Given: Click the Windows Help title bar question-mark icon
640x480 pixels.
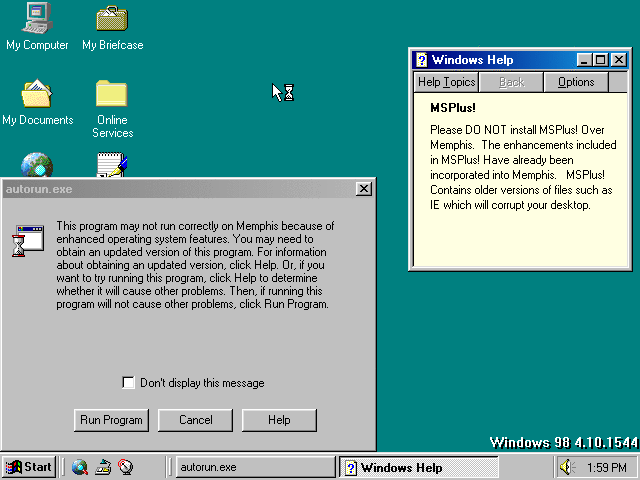Looking at the screenshot, I should [x=422, y=60].
